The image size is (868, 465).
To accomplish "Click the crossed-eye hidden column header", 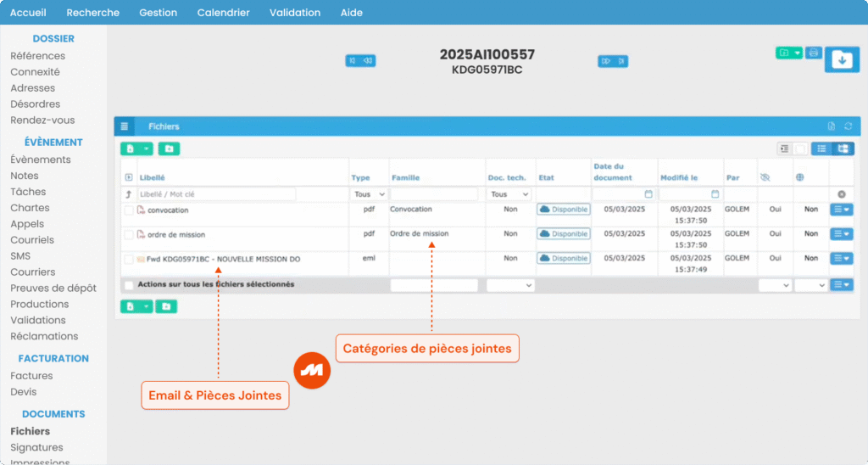I will click(x=765, y=177).
